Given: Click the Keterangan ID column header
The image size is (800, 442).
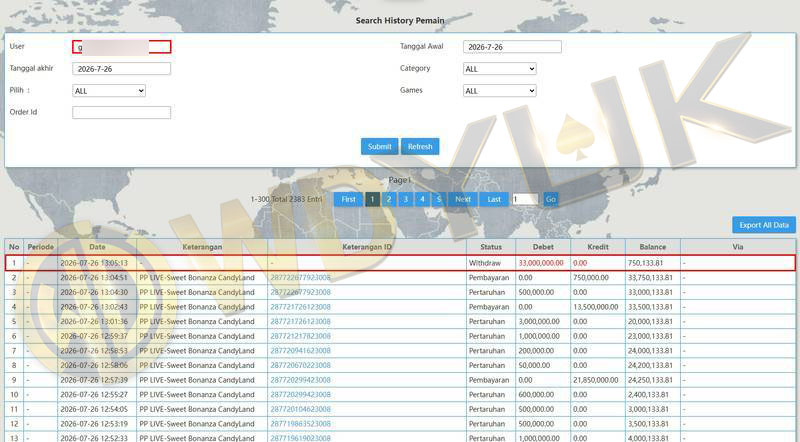Looking at the screenshot, I should (x=367, y=247).
